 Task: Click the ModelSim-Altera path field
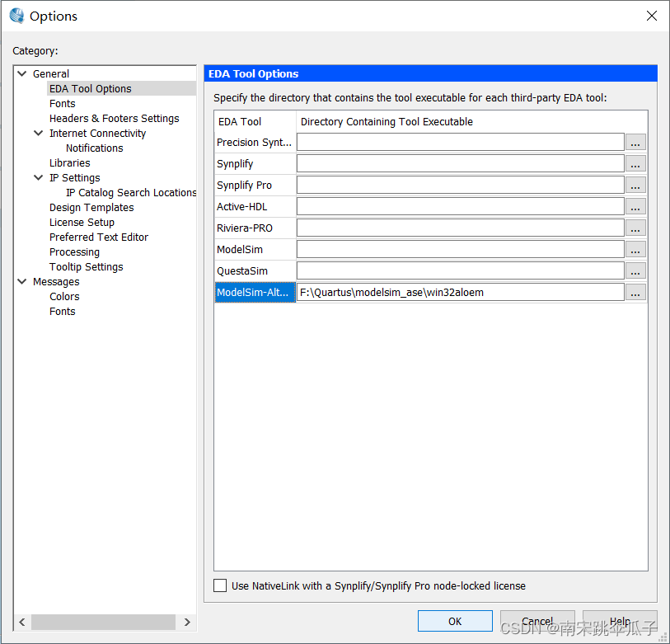(x=461, y=292)
